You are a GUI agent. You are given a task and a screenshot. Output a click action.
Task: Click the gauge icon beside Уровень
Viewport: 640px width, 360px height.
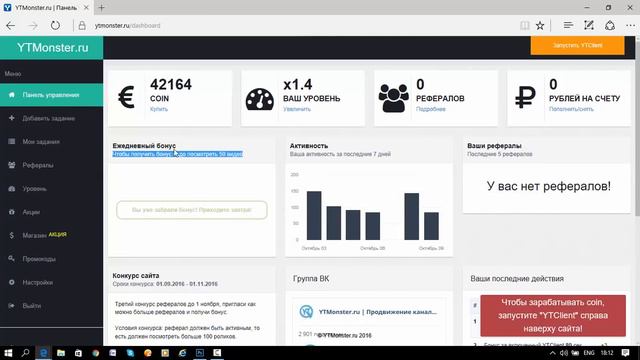click(x=11, y=189)
